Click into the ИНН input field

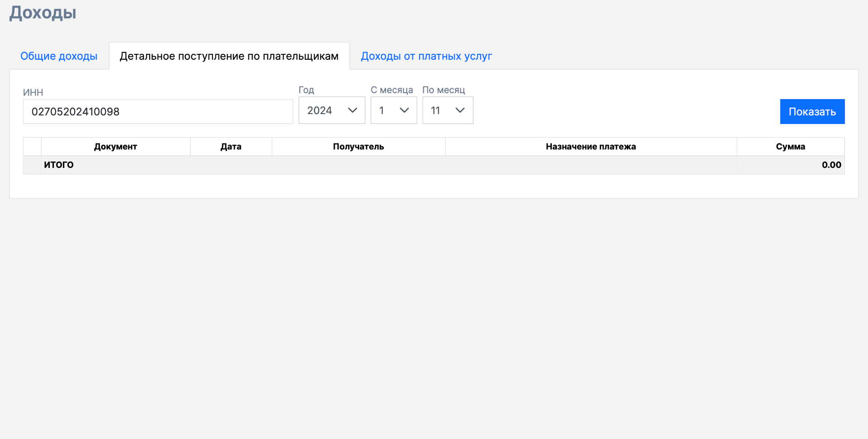(x=158, y=112)
